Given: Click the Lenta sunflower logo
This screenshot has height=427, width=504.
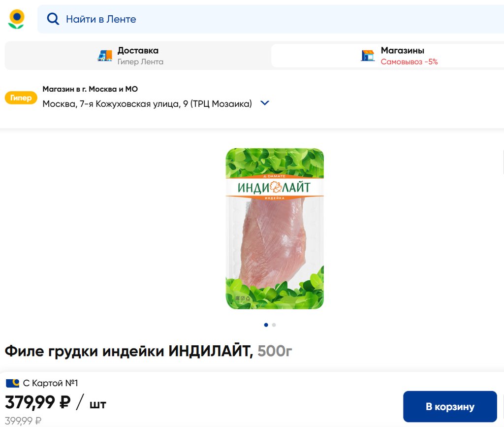Looking at the screenshot, I should tap(16, 19).
